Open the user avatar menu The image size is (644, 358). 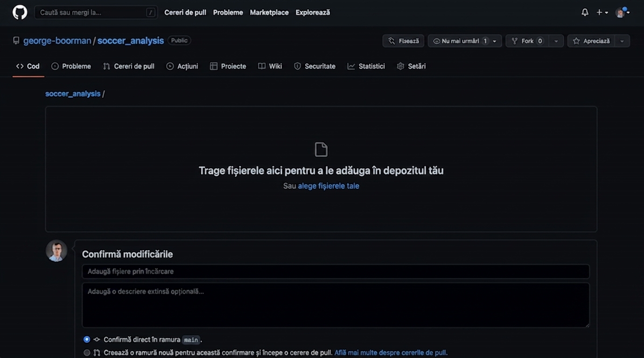[x=623, y=13]
